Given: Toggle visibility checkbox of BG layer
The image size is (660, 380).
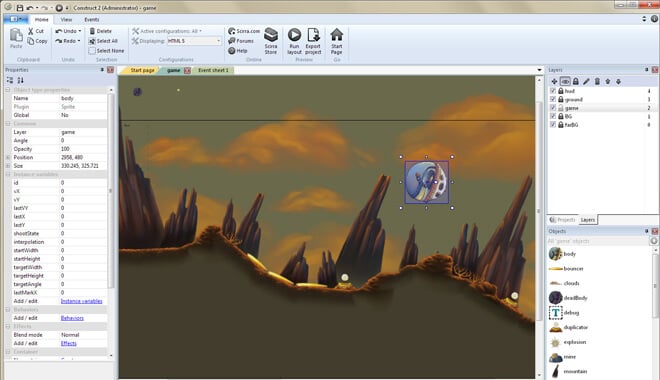Looking at the screenshot, I should (x=553, y=116).
